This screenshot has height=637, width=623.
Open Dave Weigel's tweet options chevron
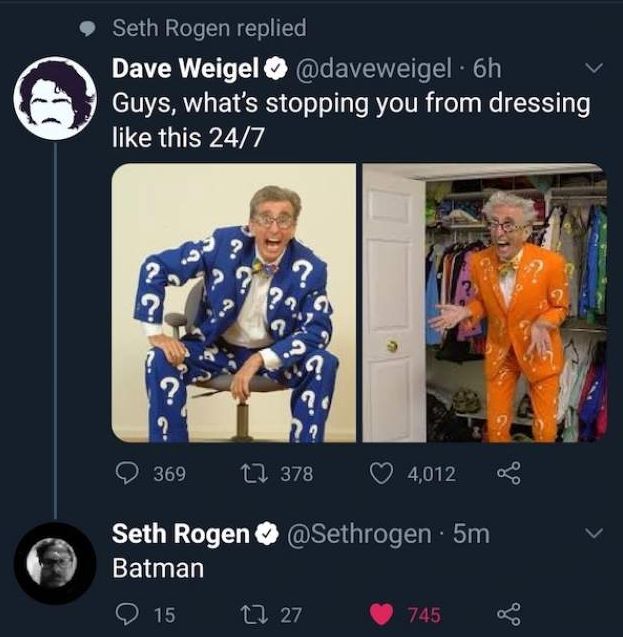[x=594, y=70]
